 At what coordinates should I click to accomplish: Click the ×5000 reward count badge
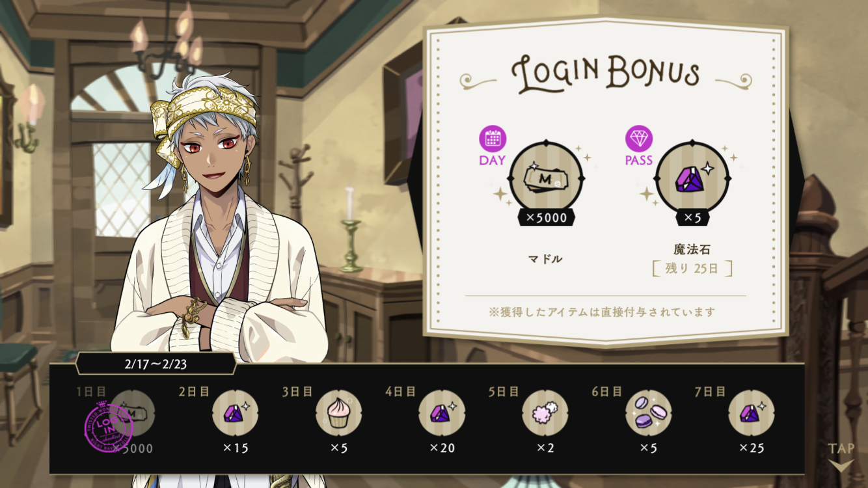(x=546, y=217)
